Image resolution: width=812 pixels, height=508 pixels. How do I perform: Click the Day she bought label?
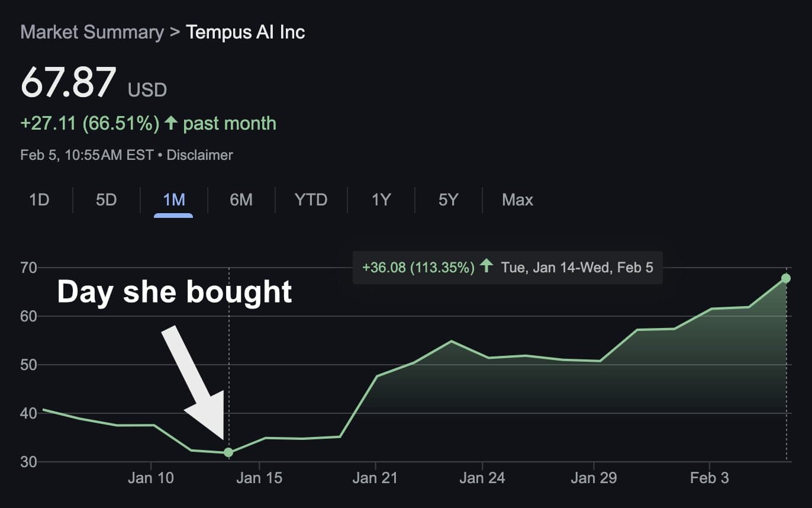(175, 291)
